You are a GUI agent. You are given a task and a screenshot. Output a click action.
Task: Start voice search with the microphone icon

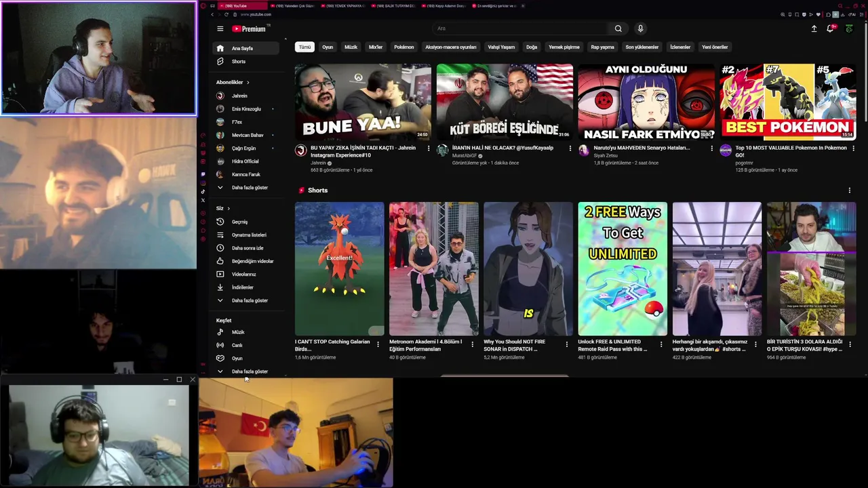640,28
